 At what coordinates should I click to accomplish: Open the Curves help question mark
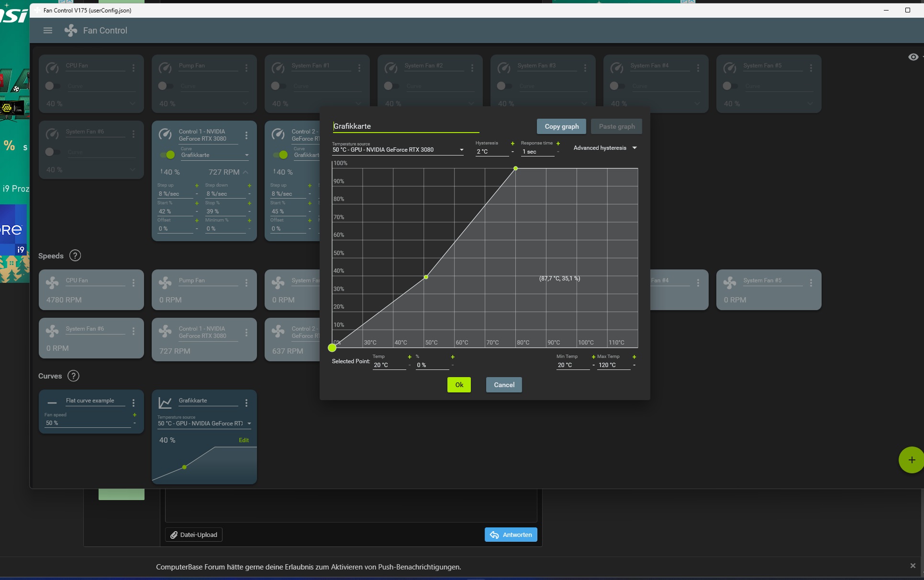pos(73,376)
